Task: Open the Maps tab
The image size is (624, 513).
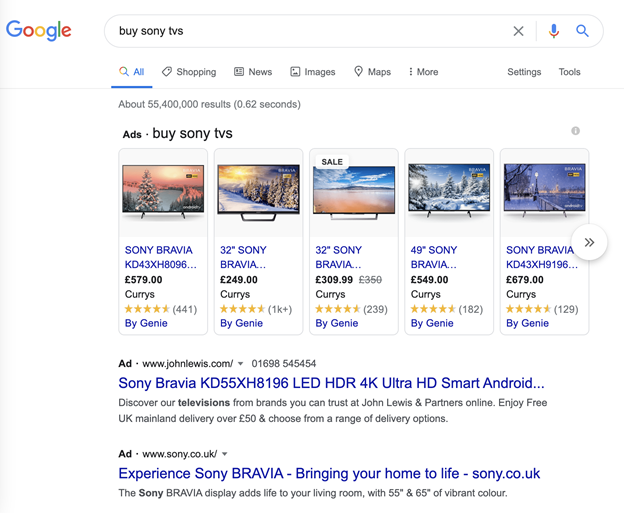Action: coord(372,72)
